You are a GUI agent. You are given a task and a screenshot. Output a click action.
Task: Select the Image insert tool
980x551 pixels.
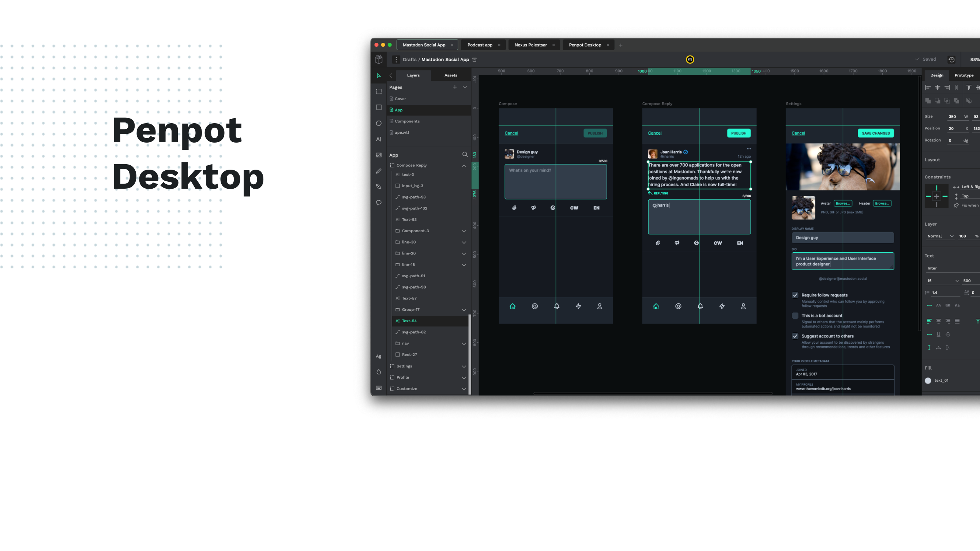[379, 155]
